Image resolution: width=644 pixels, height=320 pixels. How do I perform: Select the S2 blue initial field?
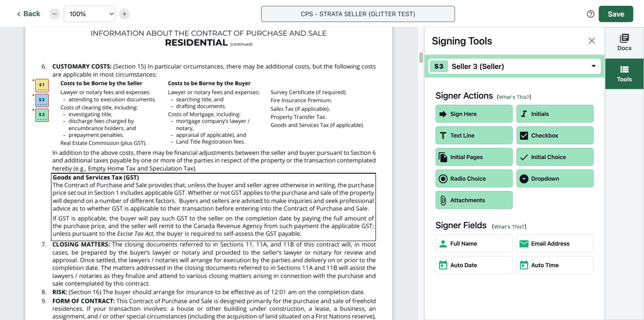[42, 100]
